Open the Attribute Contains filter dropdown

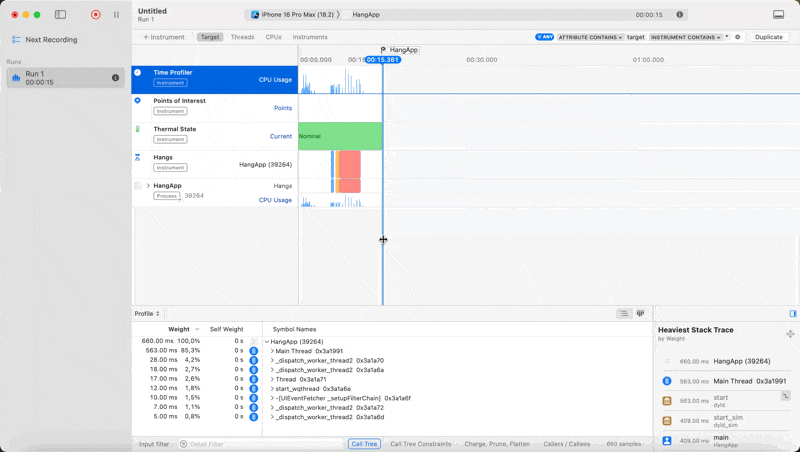coord(590,37)
